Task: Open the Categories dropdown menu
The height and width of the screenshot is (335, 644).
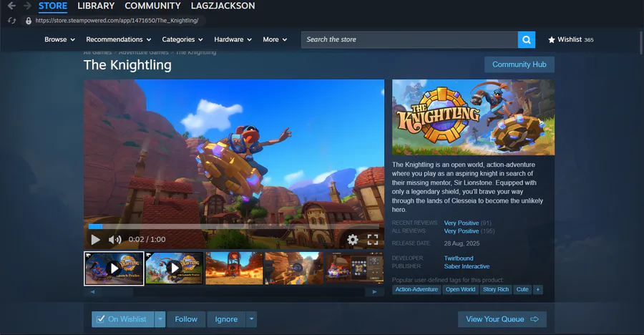Action: tap(182, 39)
